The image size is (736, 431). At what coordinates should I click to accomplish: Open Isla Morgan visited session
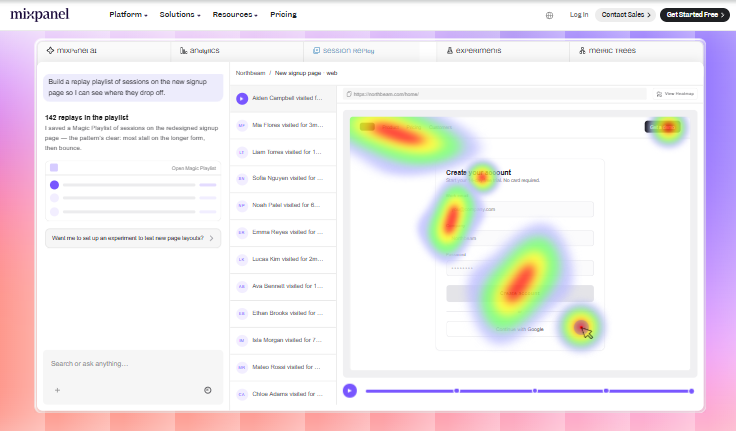283,340
